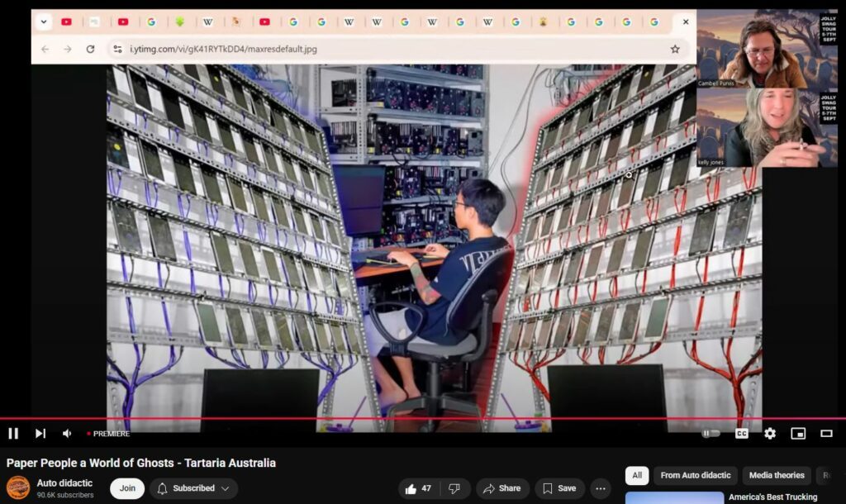The width and height of the screenshot is (846, 504).
Task: Click the Share button
Action: (501, 488)
